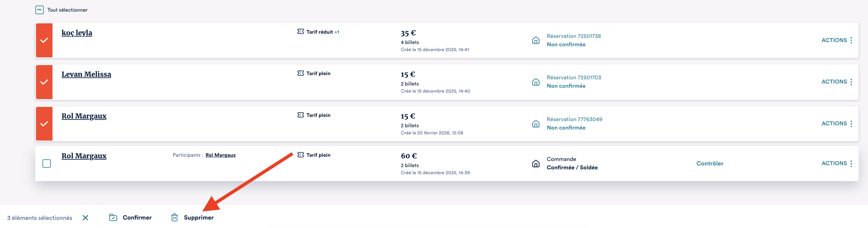Image resolution: width=868 pixels, height=228 pixels.
Task: Click the house icon beside Réservation 72501738
Action: click(535, 40)
